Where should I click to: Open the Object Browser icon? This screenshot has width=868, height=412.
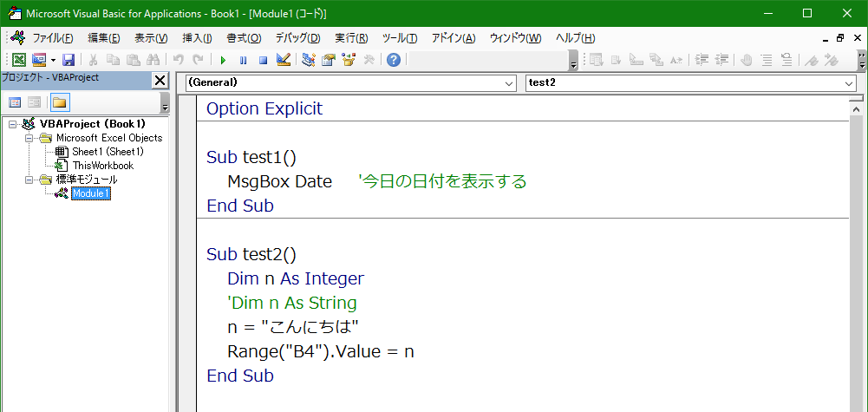click(x=349, y=60)
